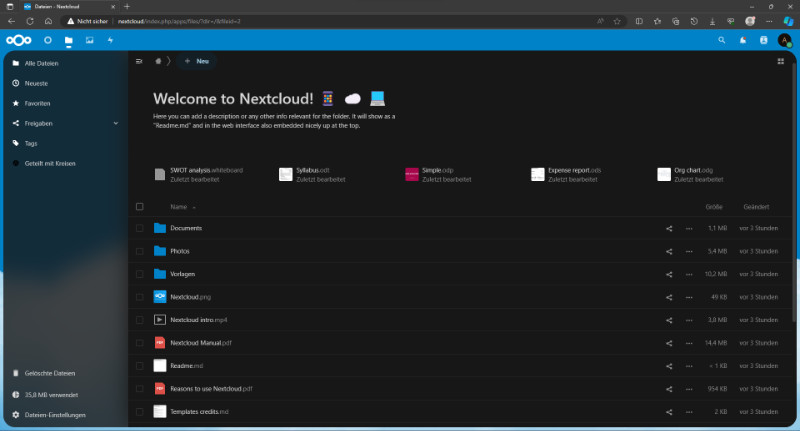Open actions menu for Templates credits.md
800x431 pixels.
pos(689,412)
